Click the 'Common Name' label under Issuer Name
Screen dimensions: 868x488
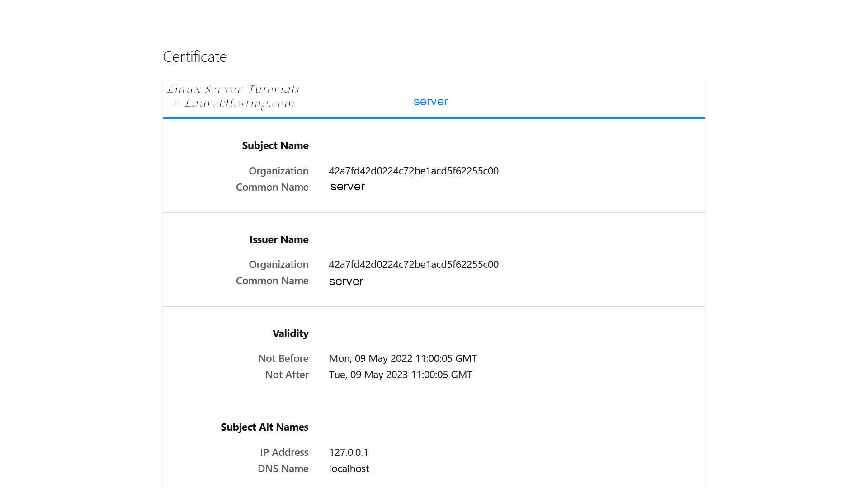272,281
